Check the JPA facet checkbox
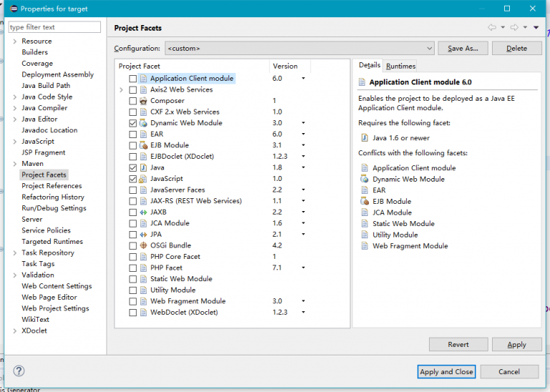 (132, 235)
